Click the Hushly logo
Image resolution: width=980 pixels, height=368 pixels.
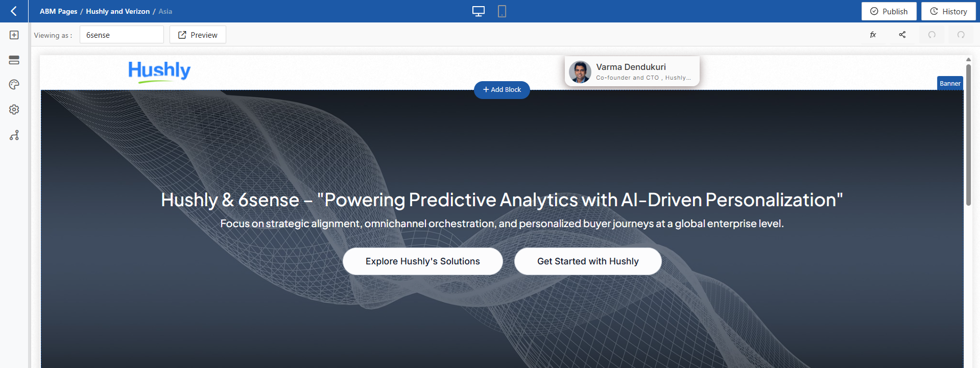tap(159, 71)
